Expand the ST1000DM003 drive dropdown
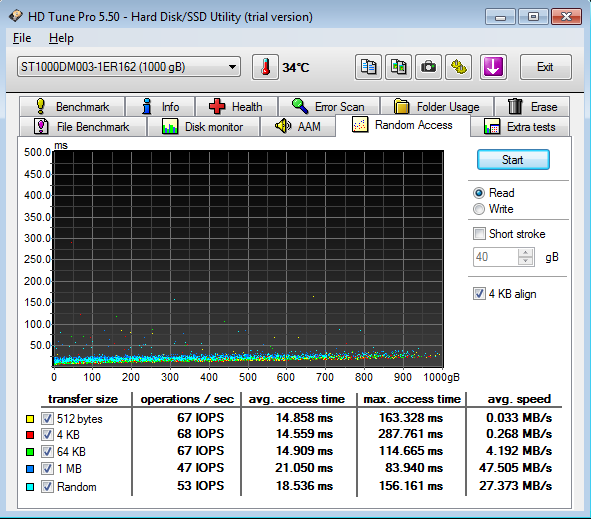591x519 pixels. coord(129,67)
